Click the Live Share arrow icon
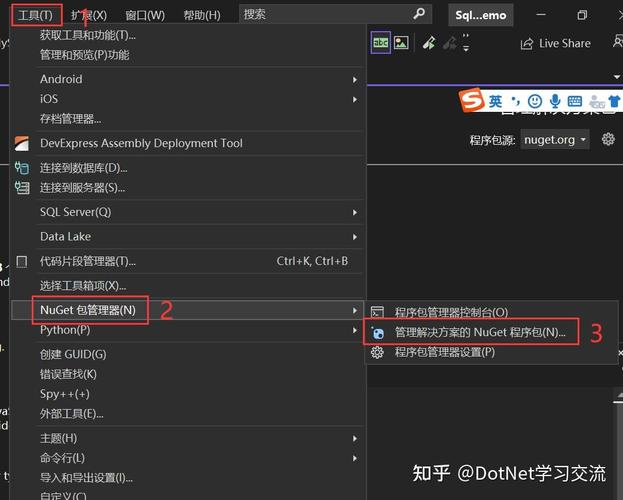This screenshot has height=500, width=623. click(527, 44)
